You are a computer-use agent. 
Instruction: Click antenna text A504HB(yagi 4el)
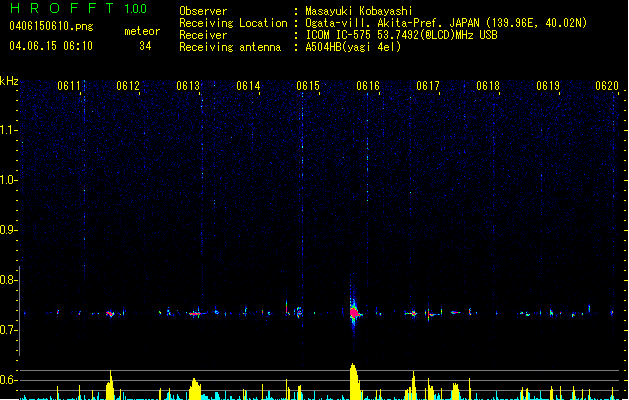(x=353, y=47)
